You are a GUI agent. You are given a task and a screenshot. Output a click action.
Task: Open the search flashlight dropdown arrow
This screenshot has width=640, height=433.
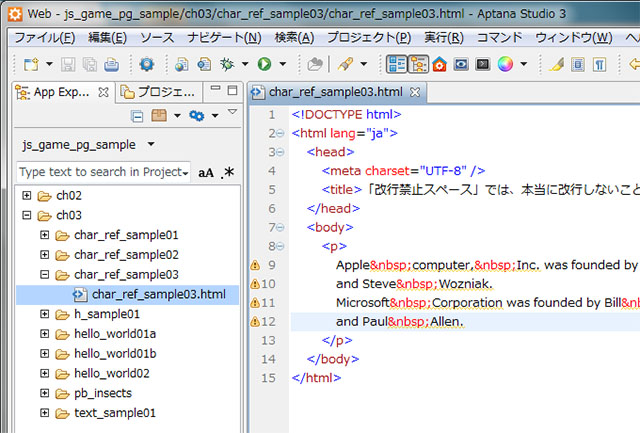(x=363, y=64)
